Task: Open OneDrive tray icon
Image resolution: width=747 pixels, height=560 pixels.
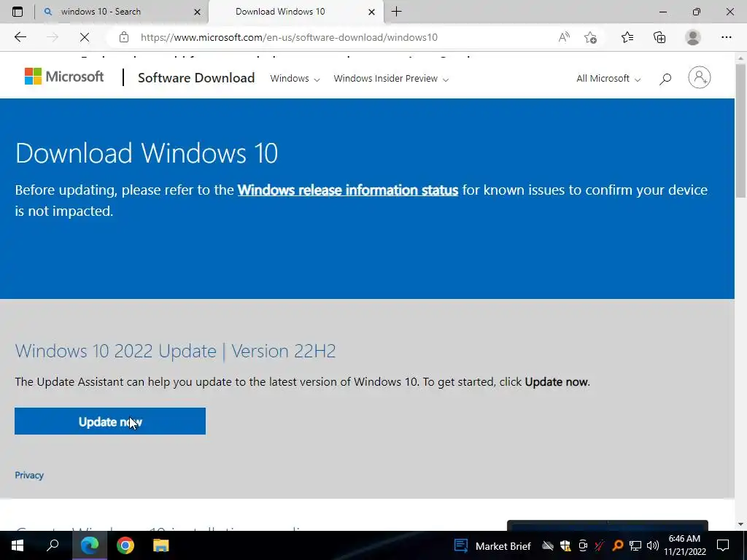Action: [x=548, y=545]
